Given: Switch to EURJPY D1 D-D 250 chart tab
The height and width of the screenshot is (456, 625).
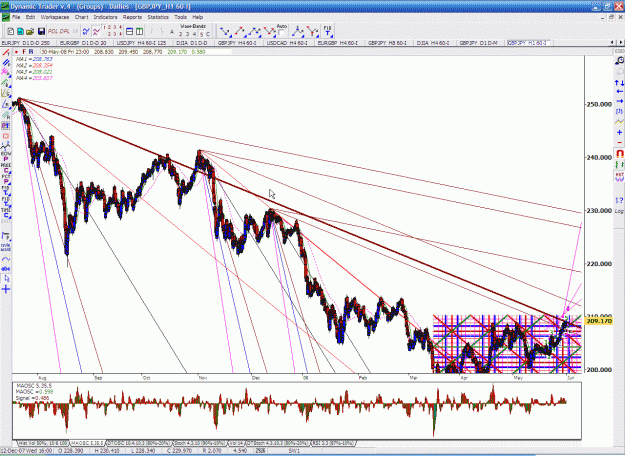Looking at the screenshot, I should tap(26, 43).
